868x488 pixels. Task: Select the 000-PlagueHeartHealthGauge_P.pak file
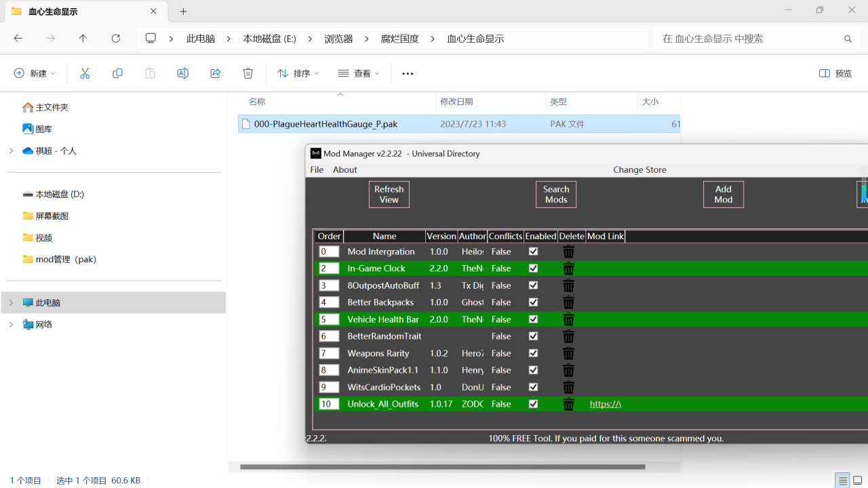460,124
